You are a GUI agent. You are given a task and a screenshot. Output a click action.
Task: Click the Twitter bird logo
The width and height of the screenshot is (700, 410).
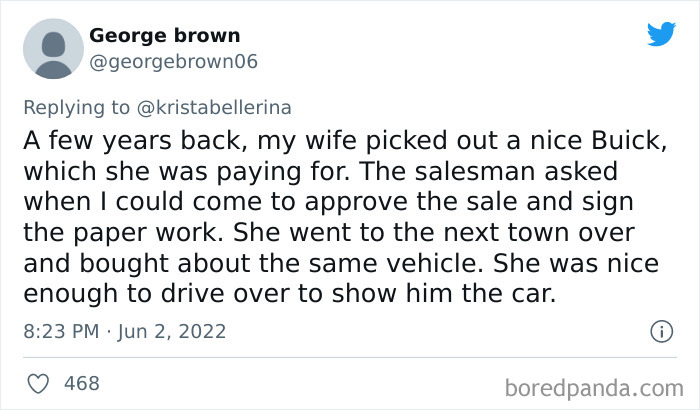point(661,34)
